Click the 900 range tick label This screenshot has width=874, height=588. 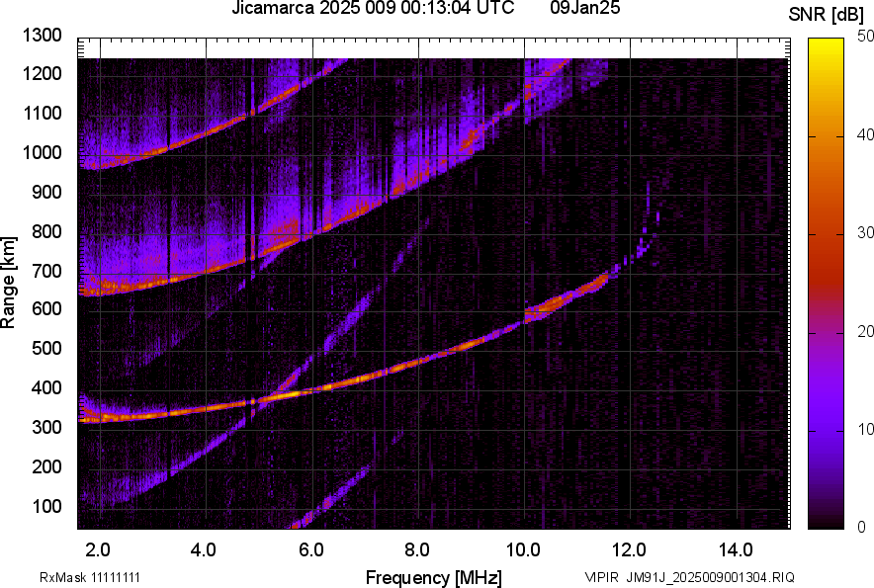46,192
